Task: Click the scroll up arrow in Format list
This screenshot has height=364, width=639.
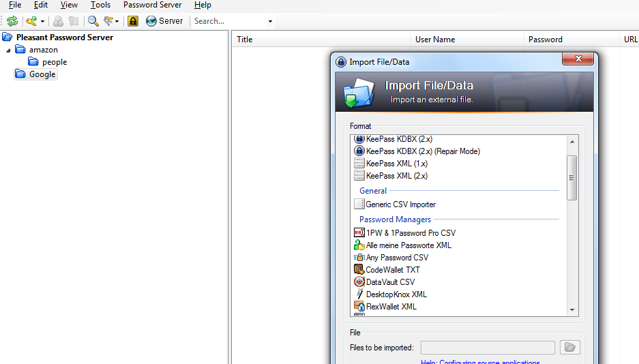Action: click(x=572, y=142)
